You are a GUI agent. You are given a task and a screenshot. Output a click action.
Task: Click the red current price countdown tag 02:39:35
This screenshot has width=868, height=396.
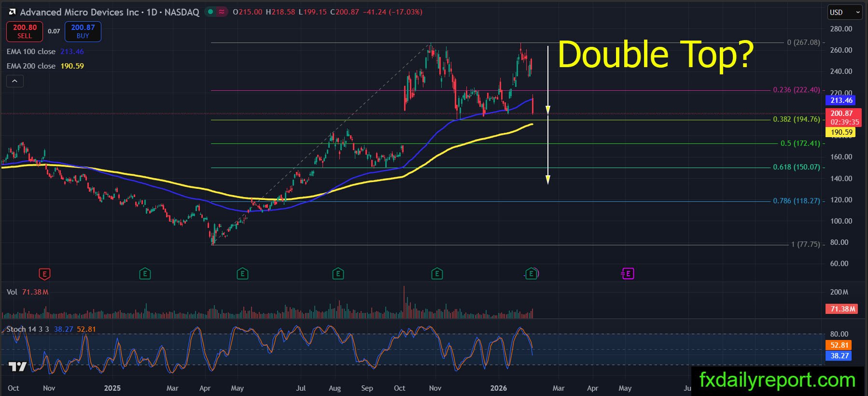(x=844, y=118)
